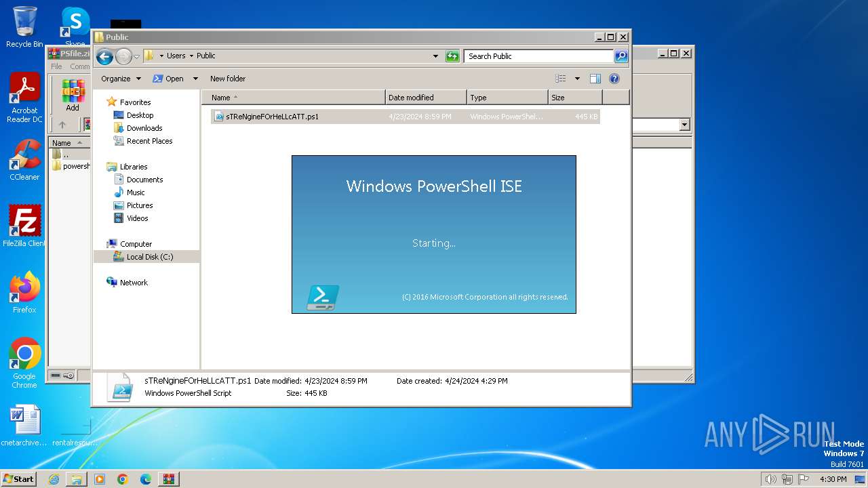The height and width of the screenshot is (488, 868).
Task: Select Local Disk (C:)
Action: 149,257
